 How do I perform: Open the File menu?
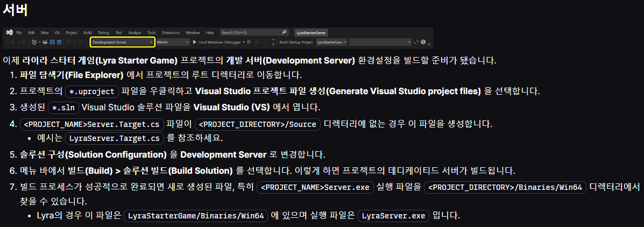pyautogui.click(x=19, y=32)
